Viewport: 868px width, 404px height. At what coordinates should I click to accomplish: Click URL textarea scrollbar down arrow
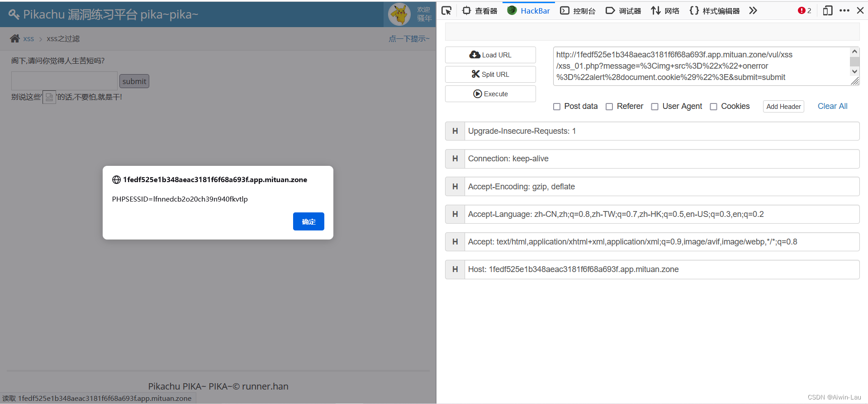pos(854,71)
